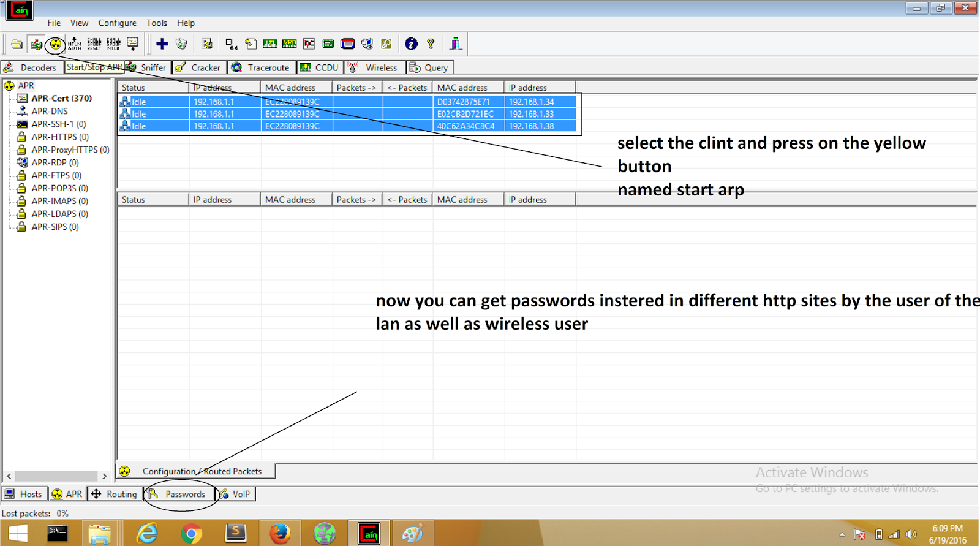Screen dimensions: 980x546
Task: Select the Configuration / Routed Packets tab
Action: coord(195,471)
